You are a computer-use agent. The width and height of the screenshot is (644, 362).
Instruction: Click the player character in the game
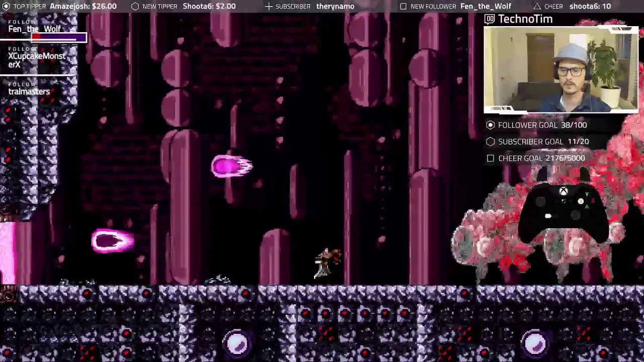[x=327, y=262]
